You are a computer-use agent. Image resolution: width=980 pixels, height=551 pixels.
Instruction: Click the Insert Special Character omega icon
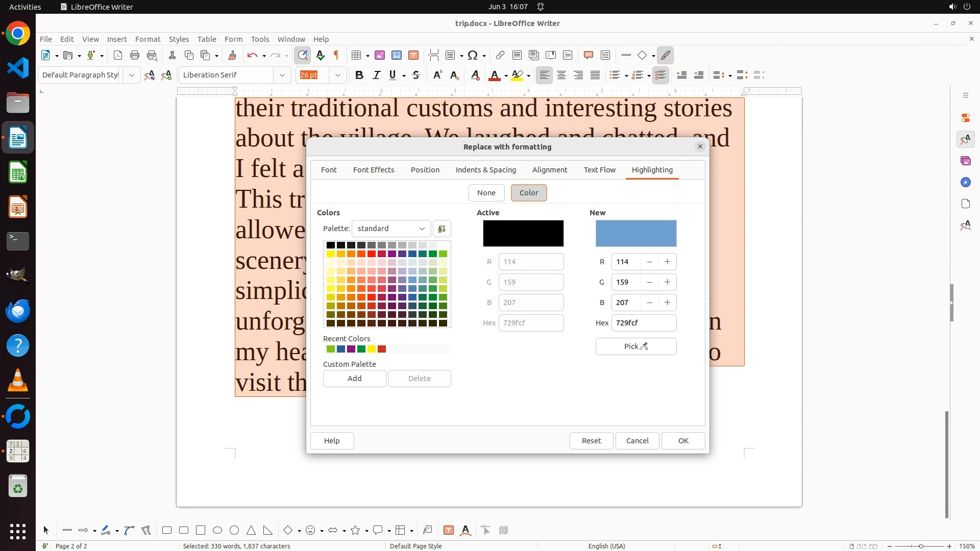(x=473, y=55)
